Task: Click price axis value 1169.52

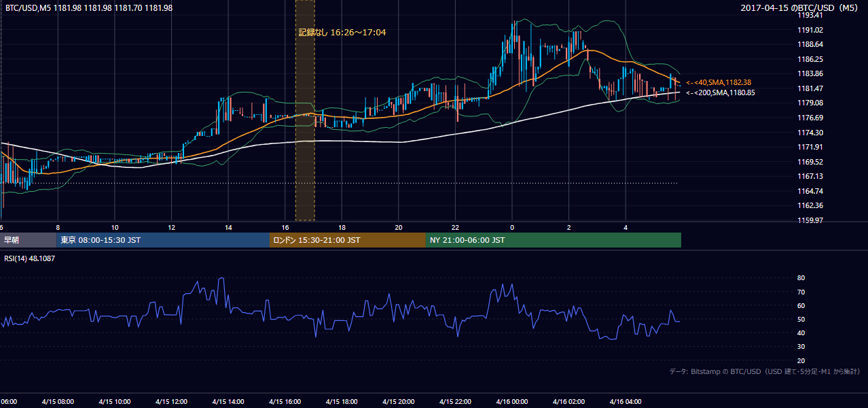Action: pos(810,162)
